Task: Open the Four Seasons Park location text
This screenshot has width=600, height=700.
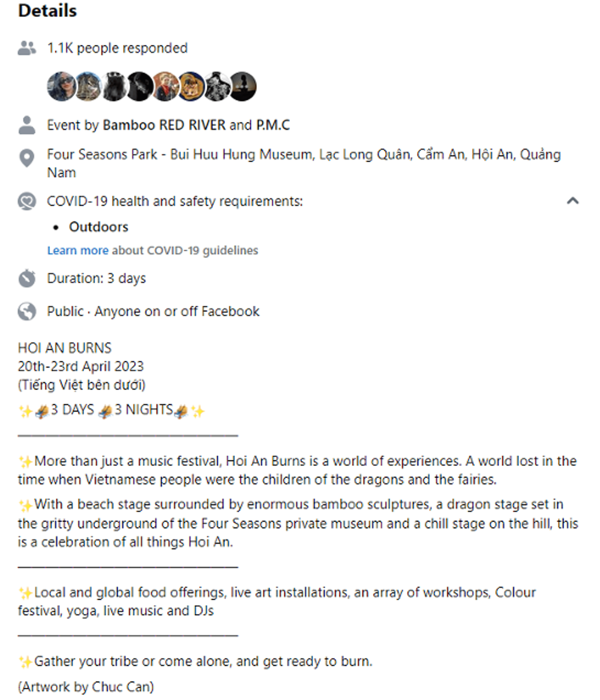Action: click(304, 164)
